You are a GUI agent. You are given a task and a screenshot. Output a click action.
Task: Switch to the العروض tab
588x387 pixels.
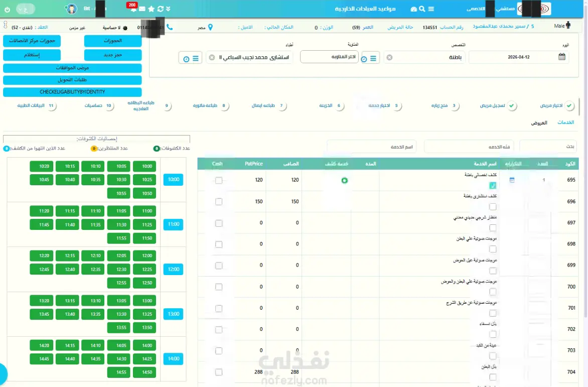tap(539, 122)
